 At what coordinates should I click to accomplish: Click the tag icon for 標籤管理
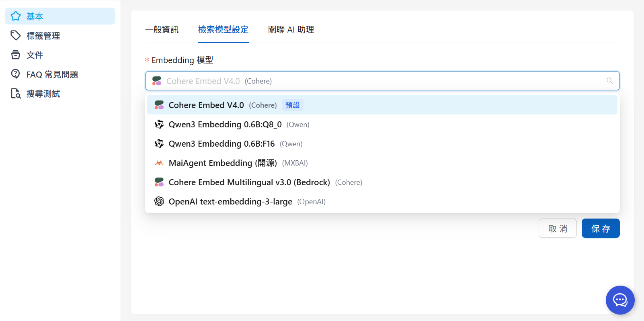16,35
